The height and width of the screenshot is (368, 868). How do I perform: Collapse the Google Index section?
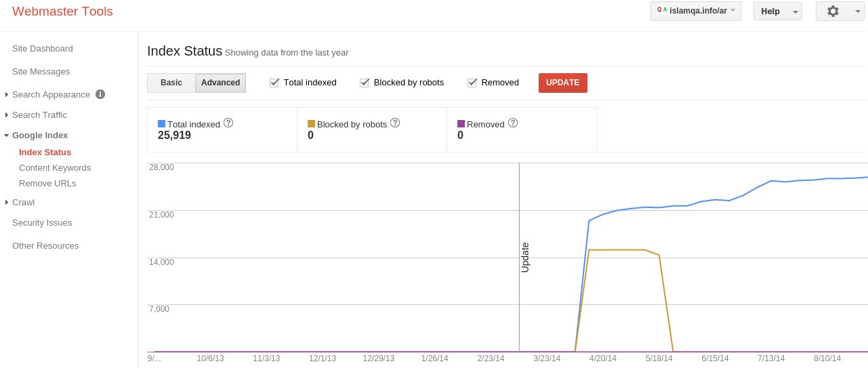point(6,136)
